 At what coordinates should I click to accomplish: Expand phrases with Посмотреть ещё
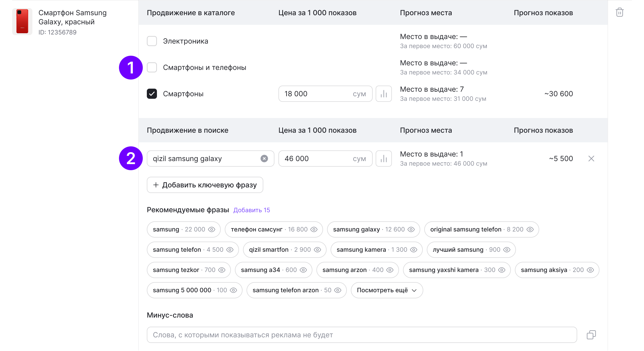[x=387, y=290]
